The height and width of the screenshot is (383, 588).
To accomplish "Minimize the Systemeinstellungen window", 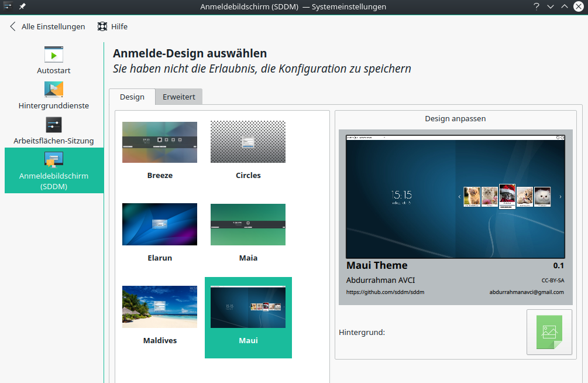I will [x=550, y=6].
